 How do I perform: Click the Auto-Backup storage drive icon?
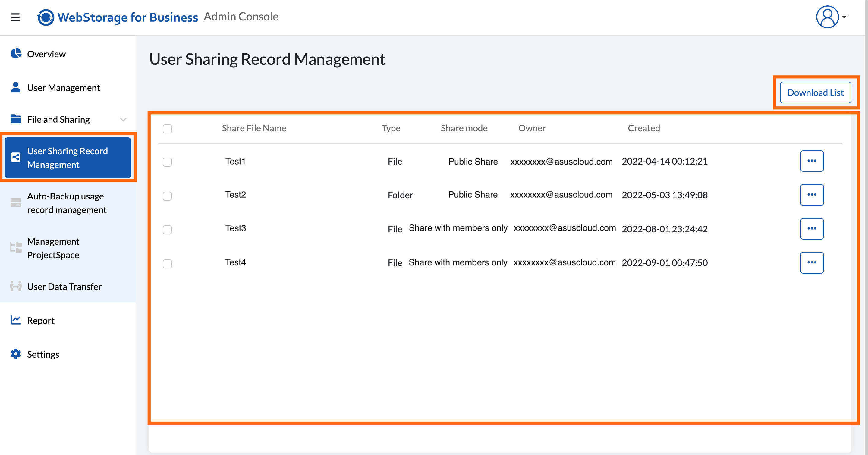click(x=16, y=202)
